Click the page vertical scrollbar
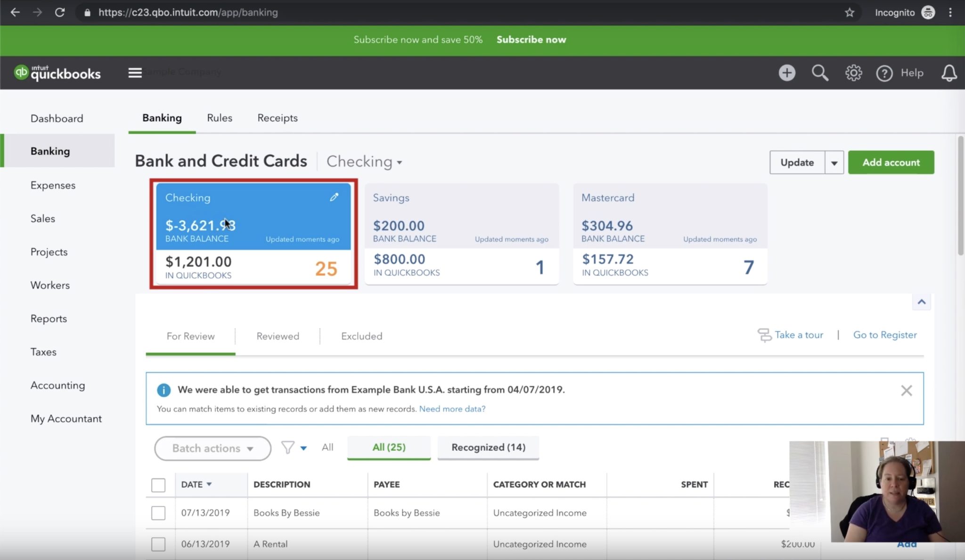965x560 pixels. tap(961, 195)
